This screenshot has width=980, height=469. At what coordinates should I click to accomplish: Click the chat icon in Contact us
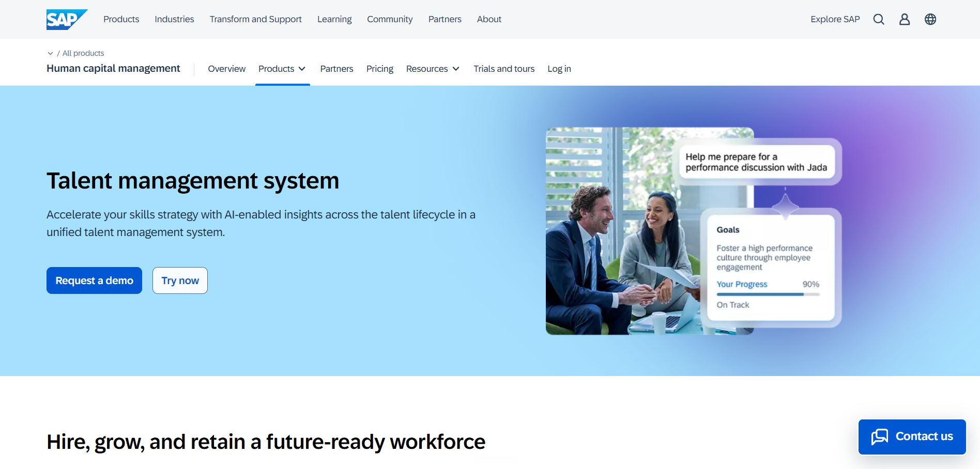879,436
